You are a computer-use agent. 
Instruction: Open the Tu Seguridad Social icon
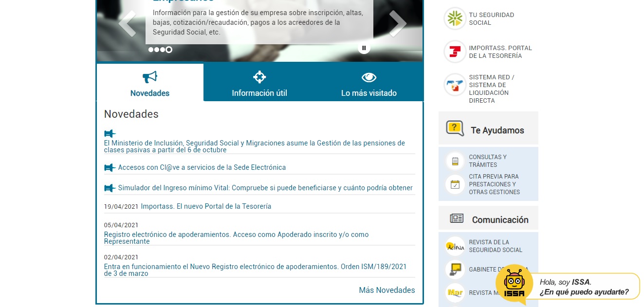point(455,18)
